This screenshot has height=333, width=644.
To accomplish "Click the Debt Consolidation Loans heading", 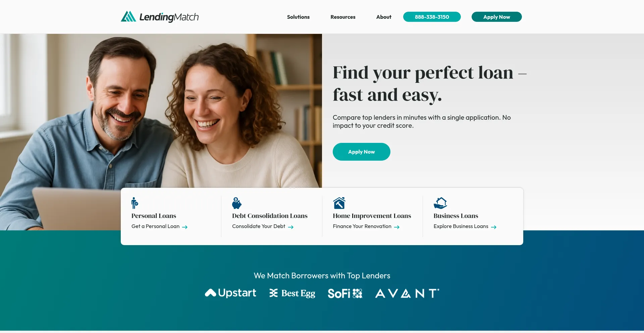I will pyautogui.click(x=270, y=216).
